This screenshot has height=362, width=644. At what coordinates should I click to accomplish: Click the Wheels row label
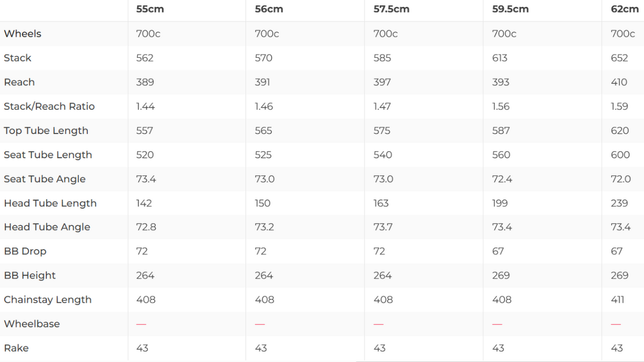[22, 33]
